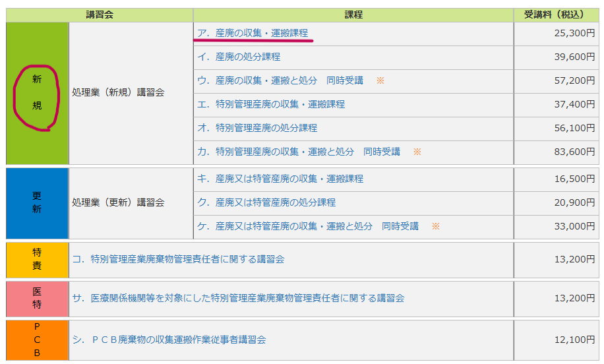Select ク. 産廃又は特管産廃の処分課程 link
This screenshot has height=364, width=604.
266,202
